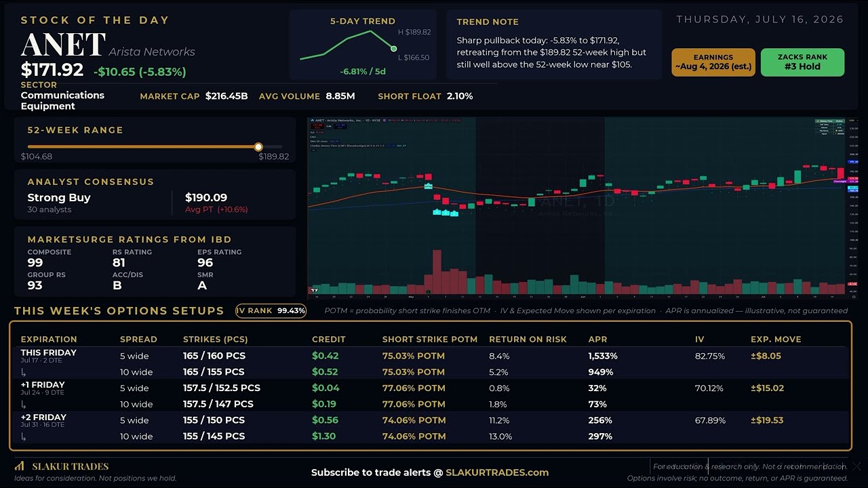
Task: Click the Short Float 2.10% value
Action: (x=460, y=96)
